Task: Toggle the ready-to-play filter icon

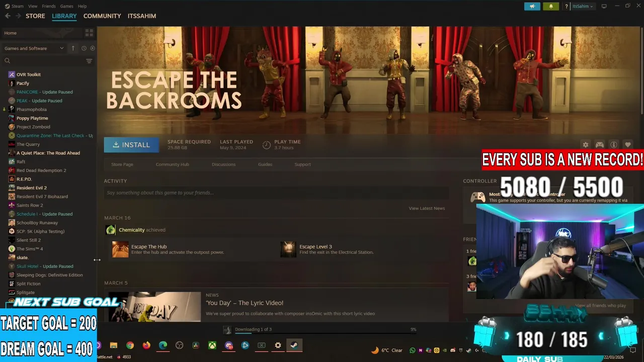Action: 92,48
